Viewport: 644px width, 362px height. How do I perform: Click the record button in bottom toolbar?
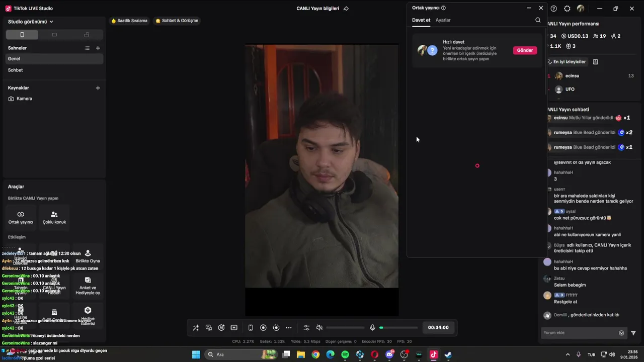tap(263, 328)
